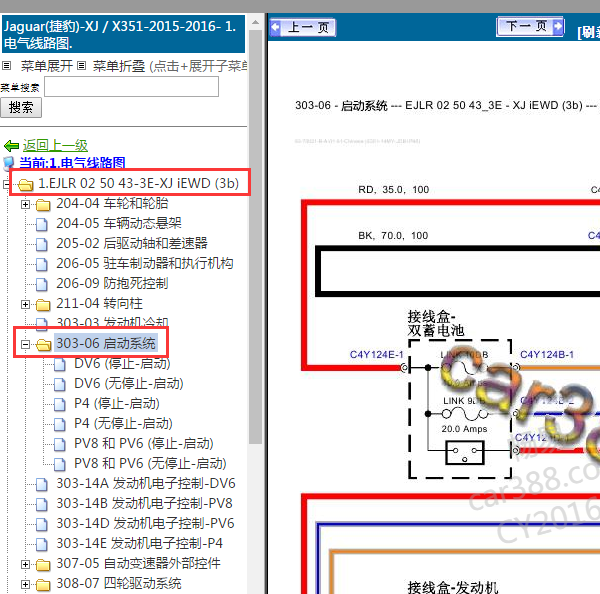Open 205-02 后驱动轴和差速器 document

pyautogui.click(x=132, y=243)
